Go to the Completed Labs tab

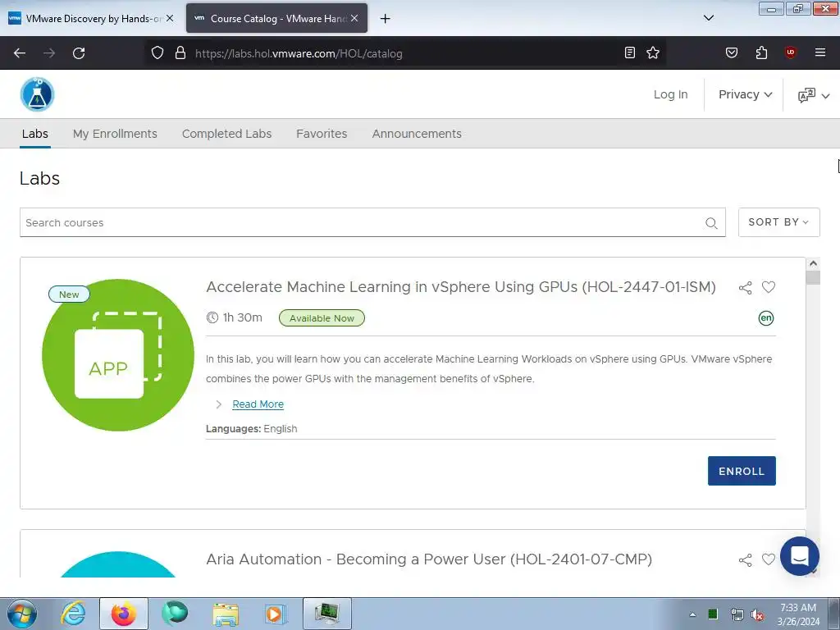226,134
